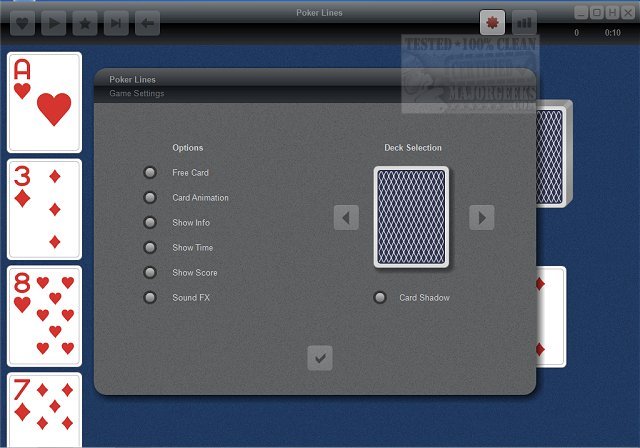Image resolution: width=640 pixels, height=448 pixels.
Task: Click the play arrow toolbar icon
Action: point(53,23)
